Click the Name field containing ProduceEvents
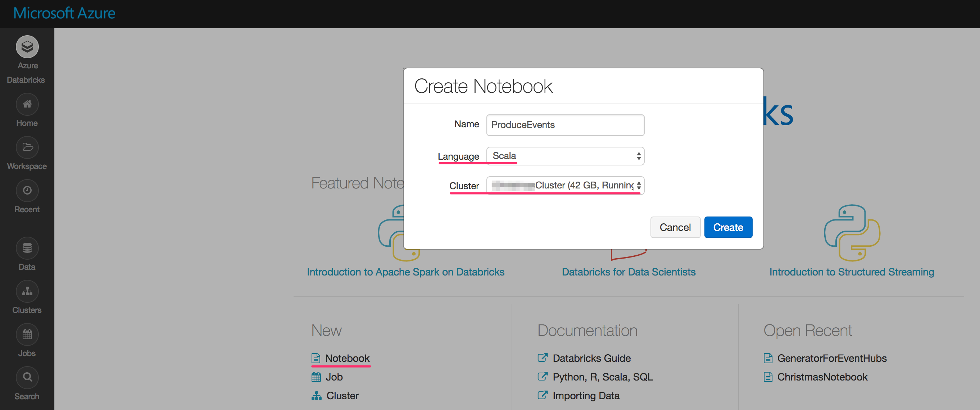The image size is (980, 410). coord(565,125)
